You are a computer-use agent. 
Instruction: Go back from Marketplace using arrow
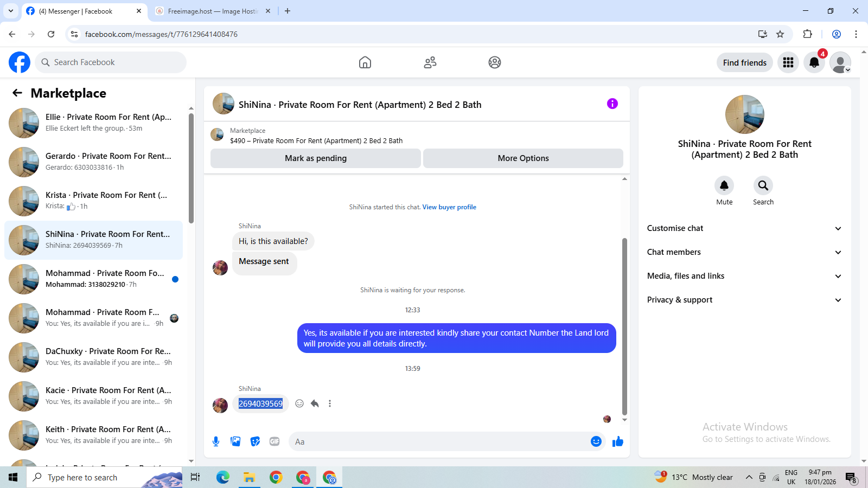click(17, 93)
